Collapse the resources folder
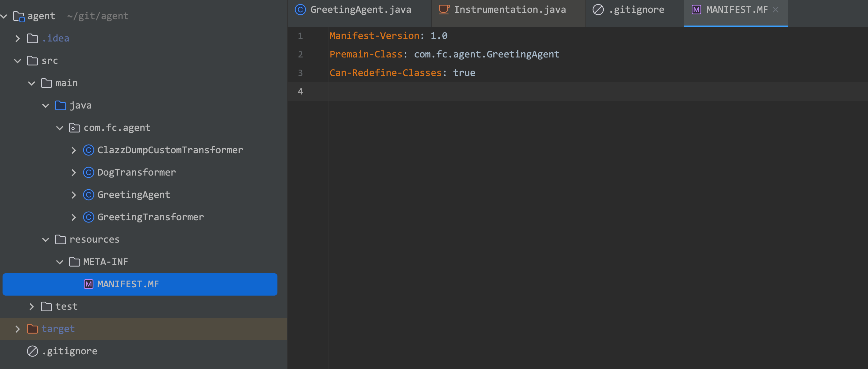868x369 pixels. 46,239
